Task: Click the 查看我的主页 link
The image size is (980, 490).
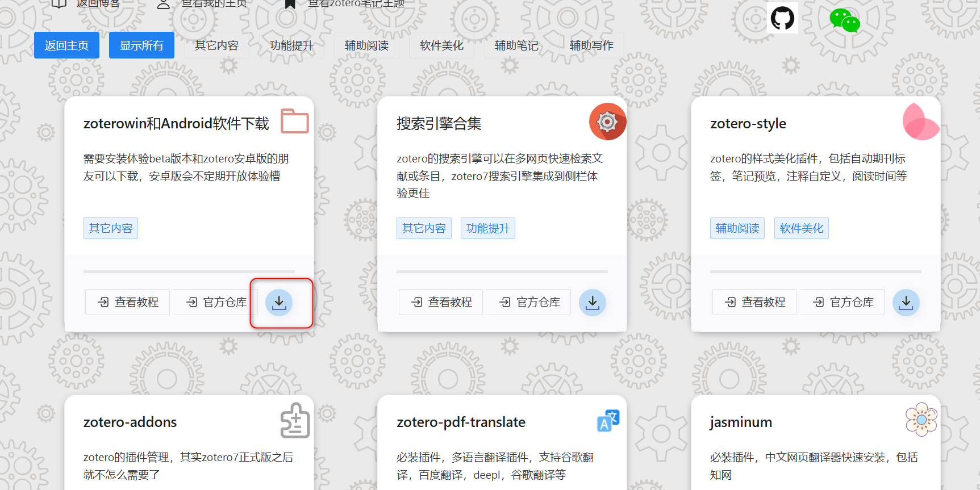Action: (214, 3)
